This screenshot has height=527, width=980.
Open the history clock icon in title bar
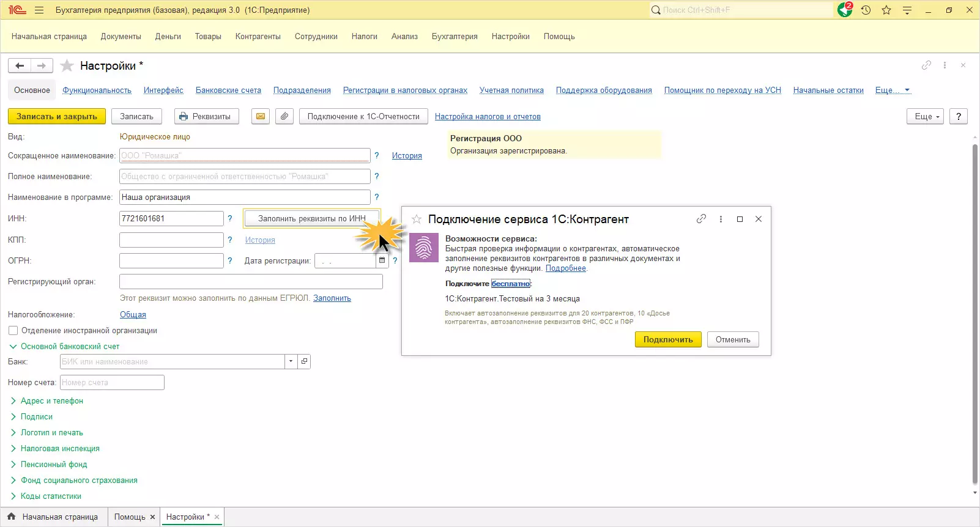coord(866,10)
